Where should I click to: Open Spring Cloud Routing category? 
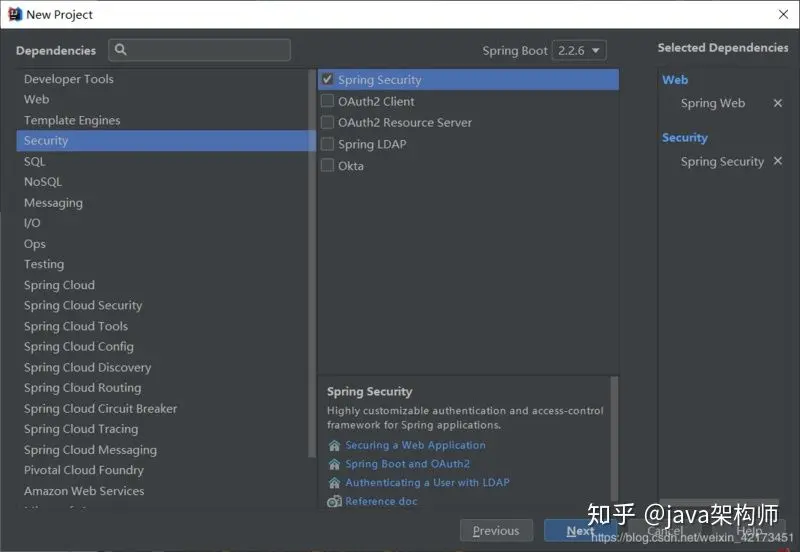tap(162, 388)
